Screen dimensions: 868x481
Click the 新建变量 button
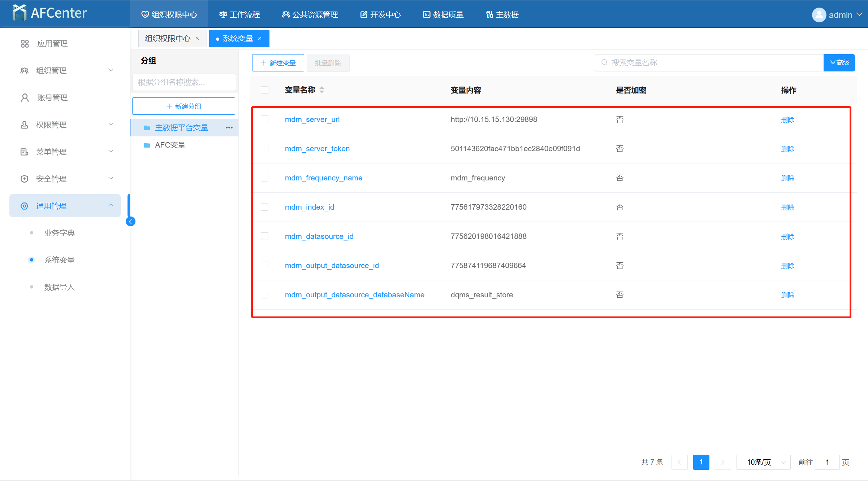point(278,63)
